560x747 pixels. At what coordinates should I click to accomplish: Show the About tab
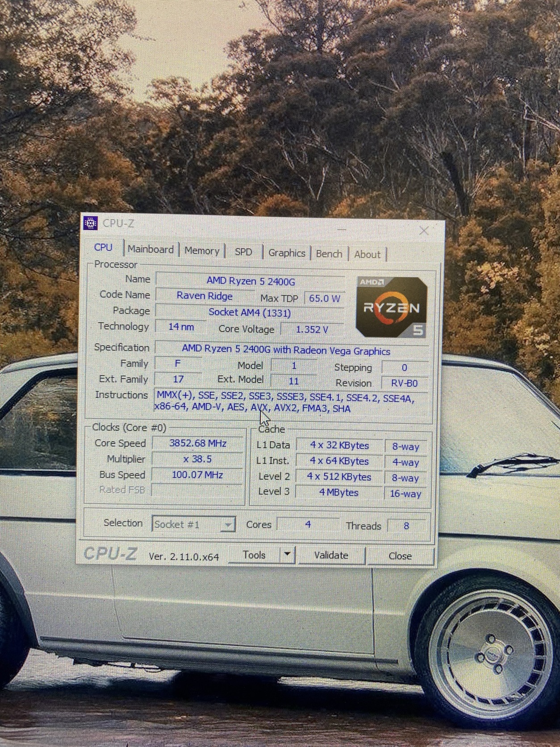click(367, 255)
